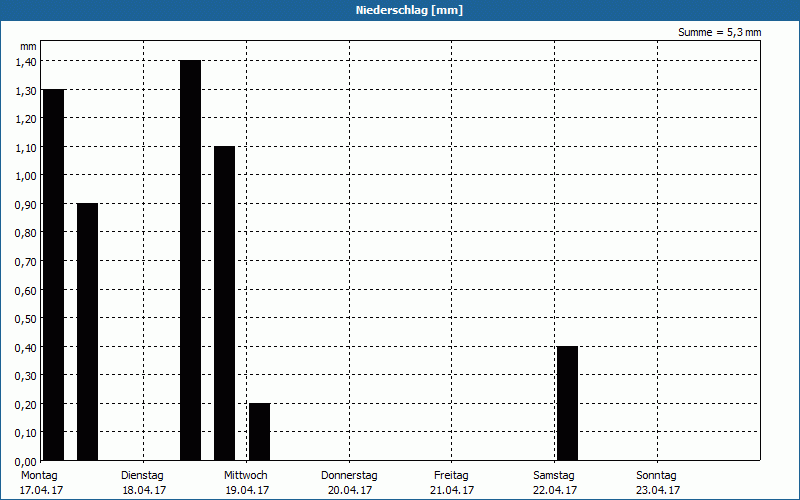Click the 0,20 y-axis value
The width and height of the screenshot is (800, 500).
point(26,405)
